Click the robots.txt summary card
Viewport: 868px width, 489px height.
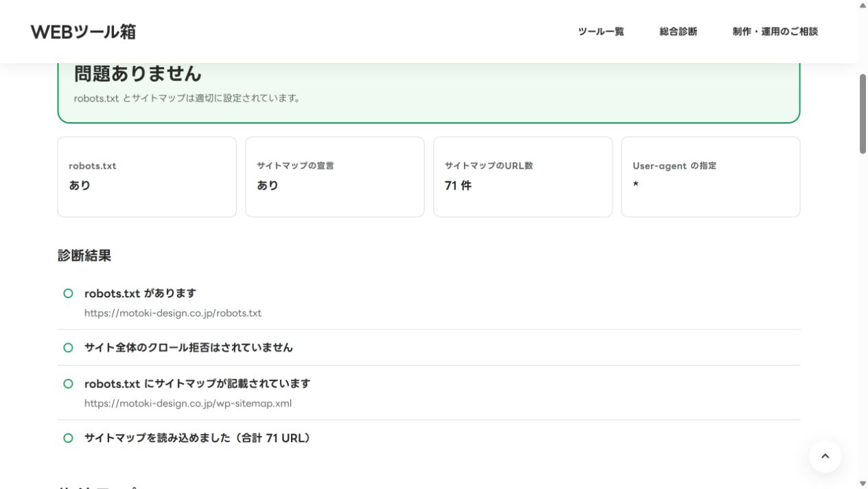click(147, 177)
